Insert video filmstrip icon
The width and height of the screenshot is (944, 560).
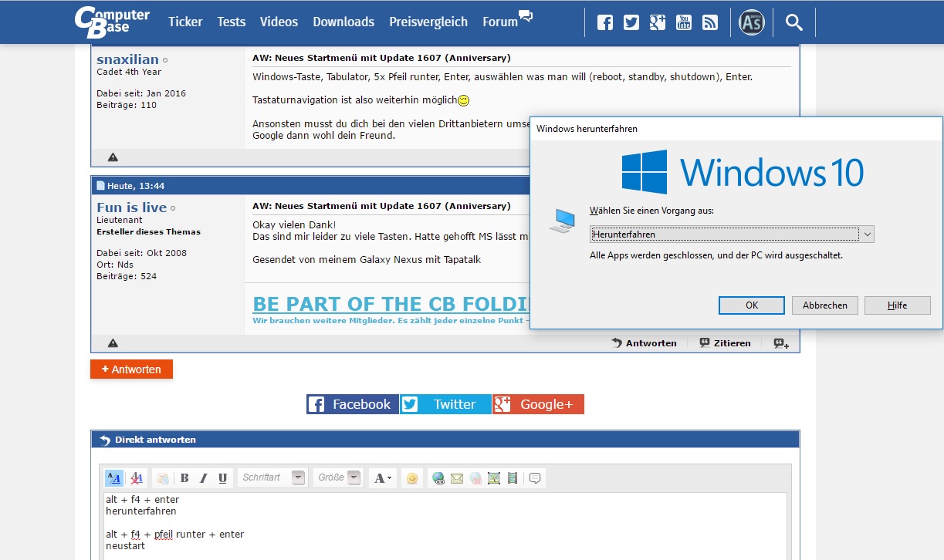click(x=513, y=478)
